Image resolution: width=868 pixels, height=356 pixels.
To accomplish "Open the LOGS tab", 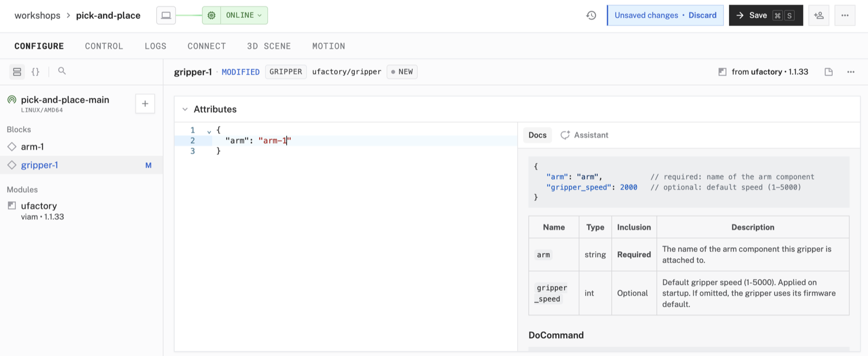I will tap(156, 46).
